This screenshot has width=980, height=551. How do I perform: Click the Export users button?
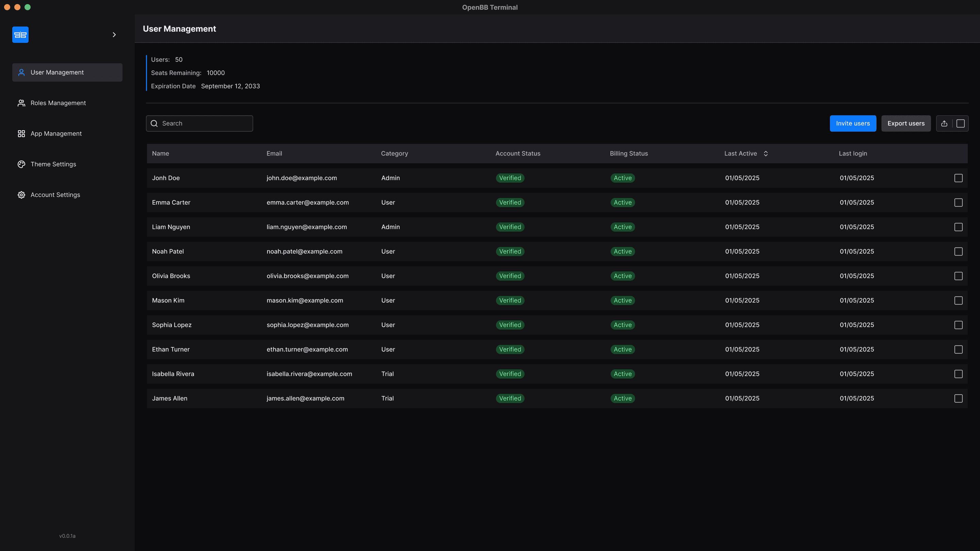coord(906,123)
